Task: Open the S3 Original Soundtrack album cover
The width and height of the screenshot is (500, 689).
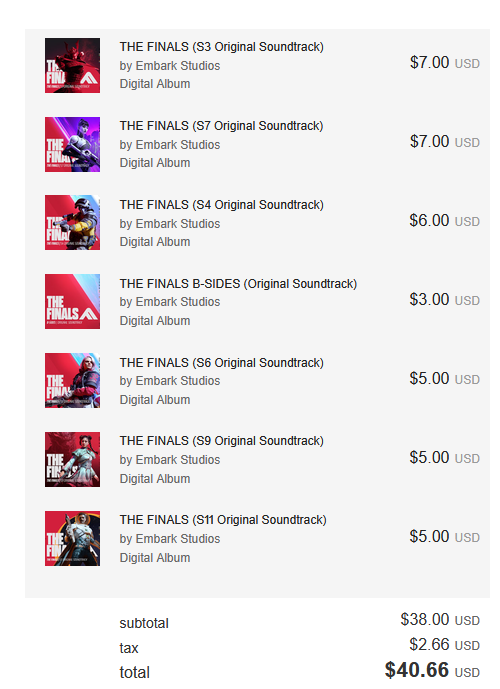Action: 72,65
